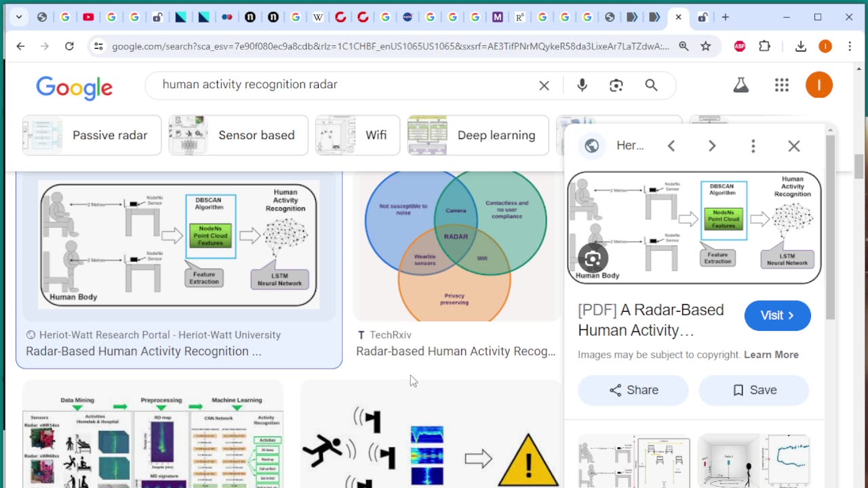Open the source site globe in preview panel

[592, 146]
